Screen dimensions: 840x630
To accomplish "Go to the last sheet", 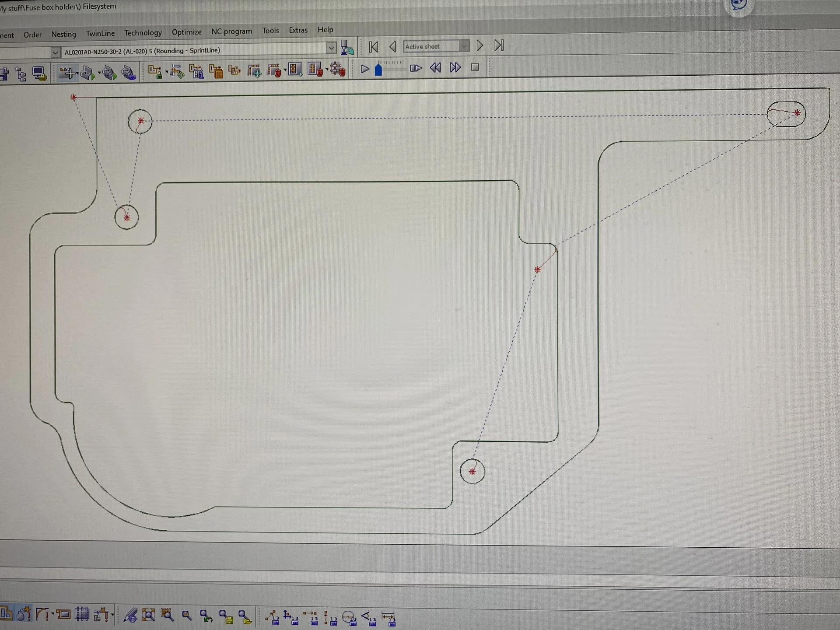I will (499, 45).
